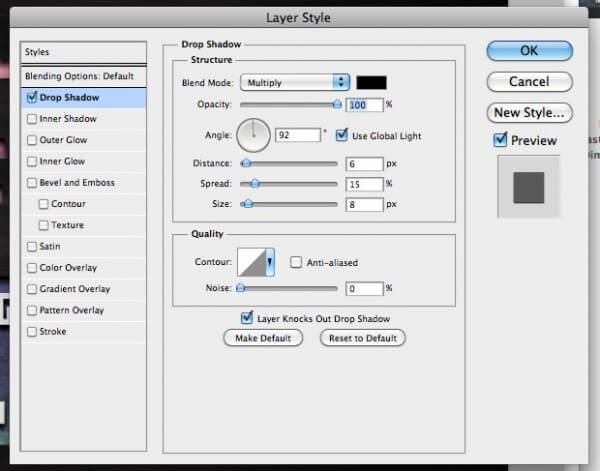Select the Inner Glow row label
This screenshot has width=600, height=471.
pos(62,161)
